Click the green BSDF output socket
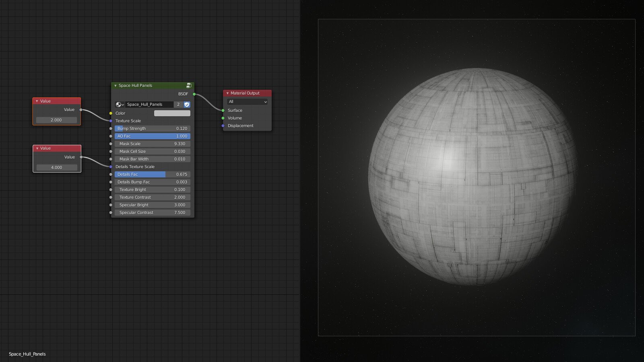The height and width of the screenshot is (362, 644). point(194,94)
